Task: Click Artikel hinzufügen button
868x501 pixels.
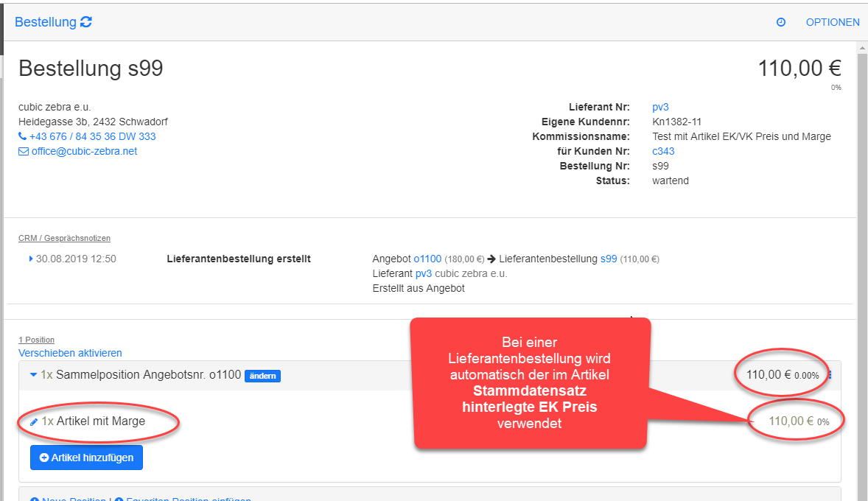Action: [x=86, y=458]
